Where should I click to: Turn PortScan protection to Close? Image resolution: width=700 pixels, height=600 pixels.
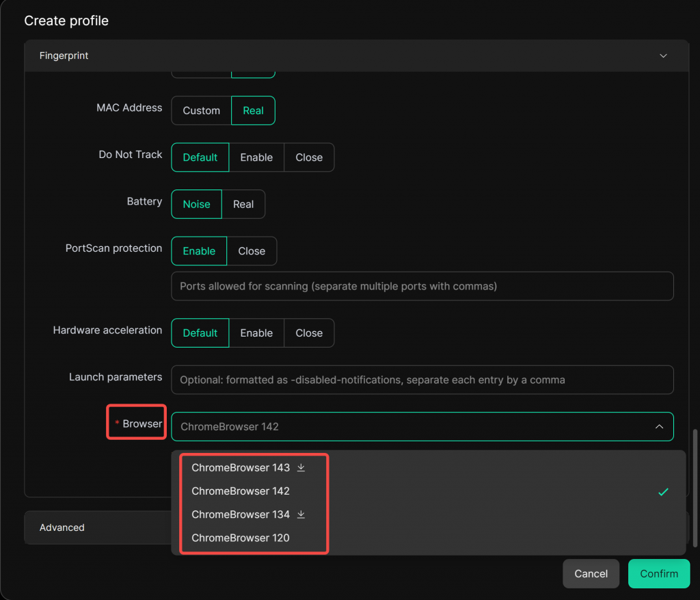coord(252,251)
